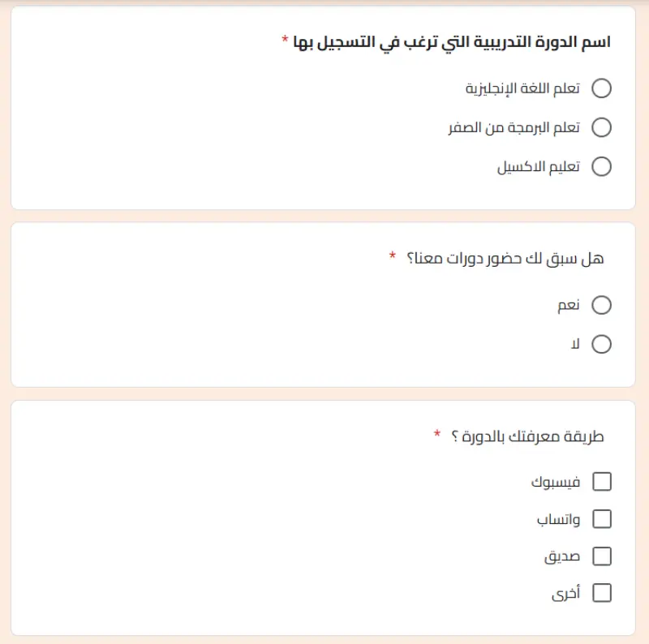Select the 'تعلم اللغة الإنجليزية' radio button

601,88
